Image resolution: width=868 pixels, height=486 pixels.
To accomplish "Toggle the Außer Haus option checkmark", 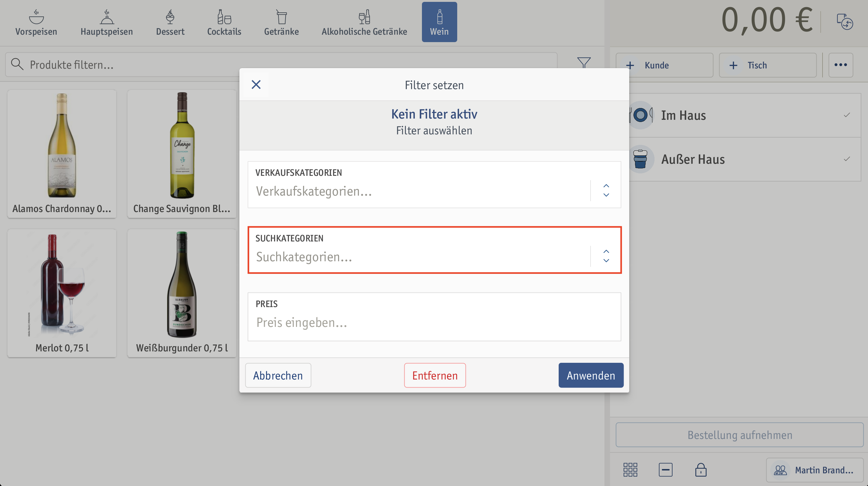I will click(x=846, y=159).
